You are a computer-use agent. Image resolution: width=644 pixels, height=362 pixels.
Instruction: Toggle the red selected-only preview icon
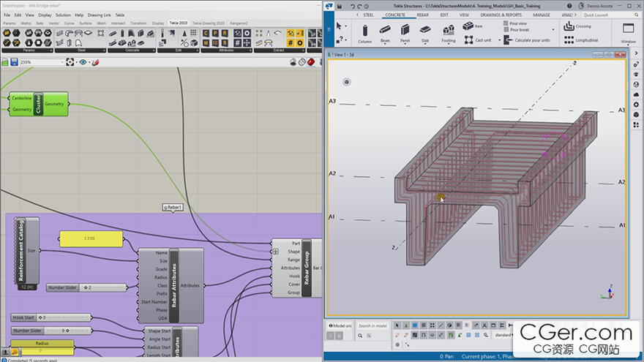point(311,62)
